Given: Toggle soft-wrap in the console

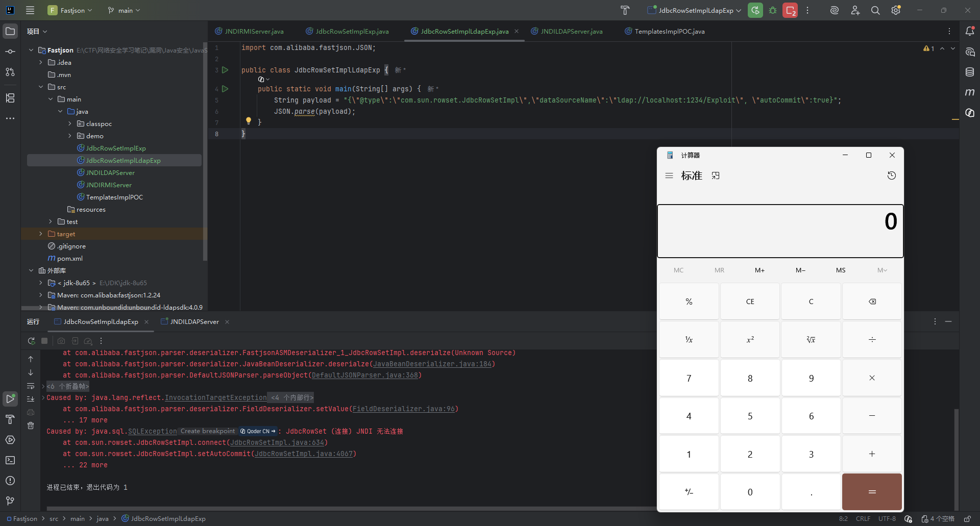Looking at the screenshot, I should (x=31, y=386).
